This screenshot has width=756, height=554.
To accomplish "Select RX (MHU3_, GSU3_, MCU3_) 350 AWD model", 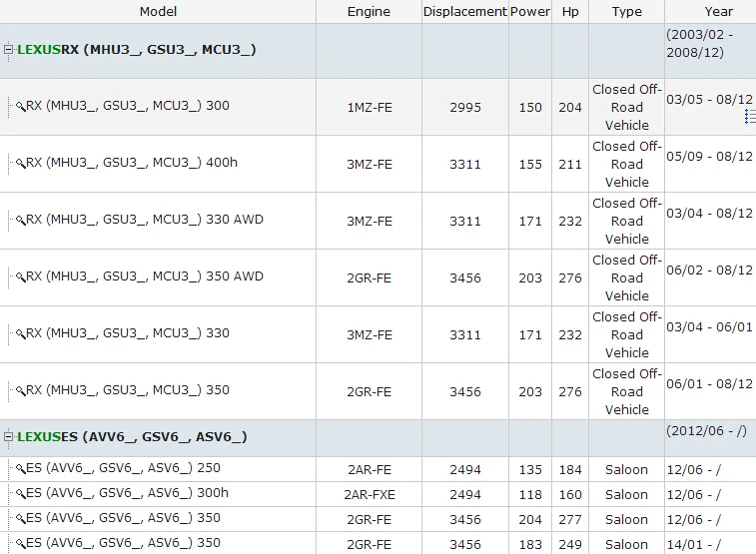I will tap(145, 277).
